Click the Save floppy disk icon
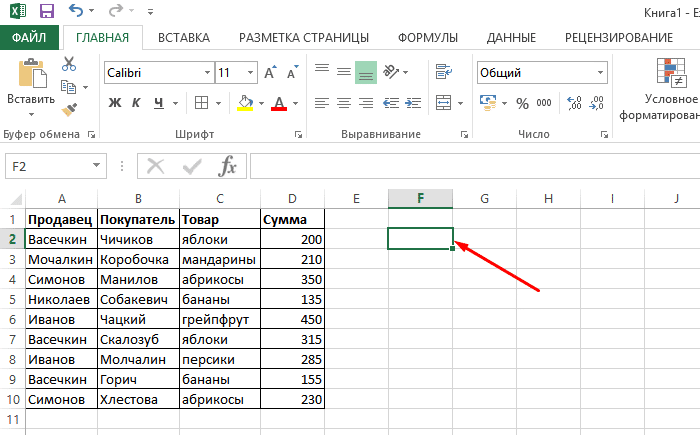The width and height of the screenshot is (700, 435). point(47,12)
